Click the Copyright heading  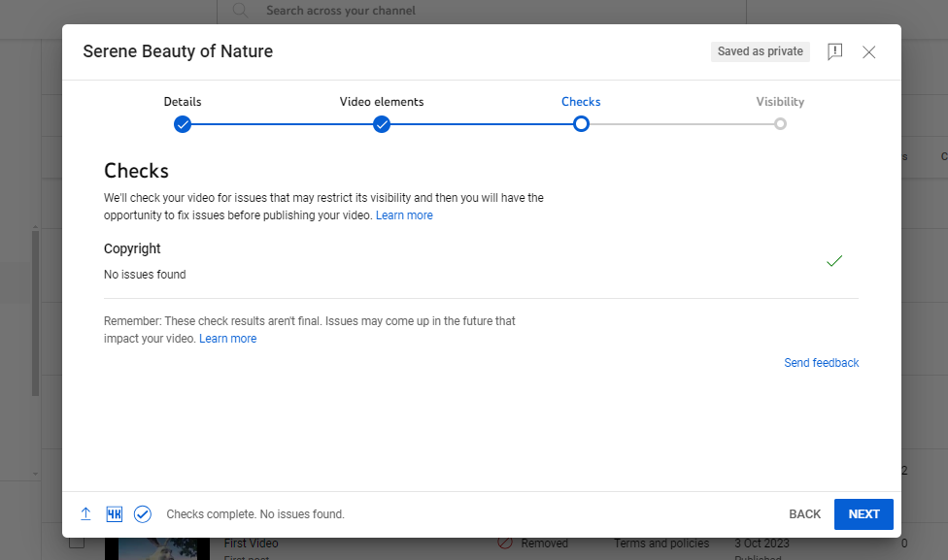[132, 248]
